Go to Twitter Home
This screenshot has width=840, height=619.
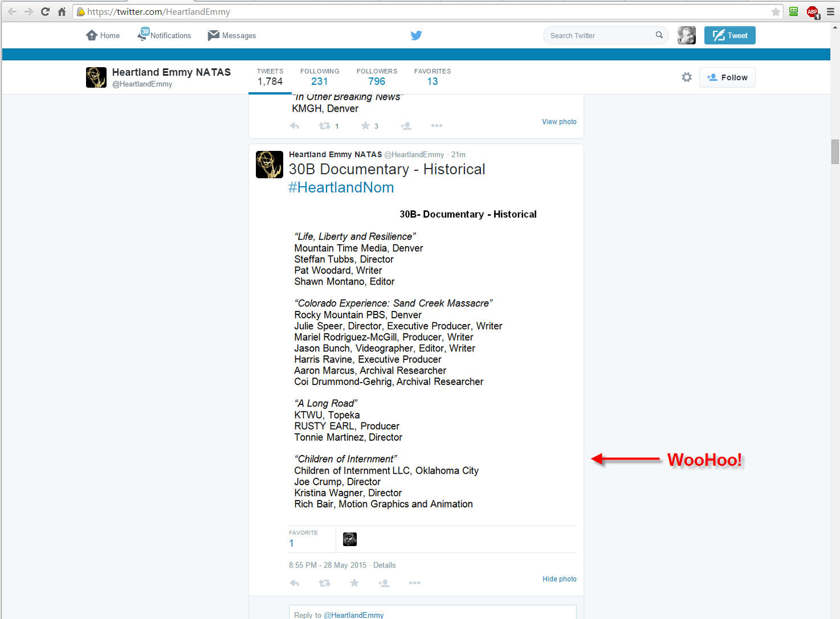103,35
